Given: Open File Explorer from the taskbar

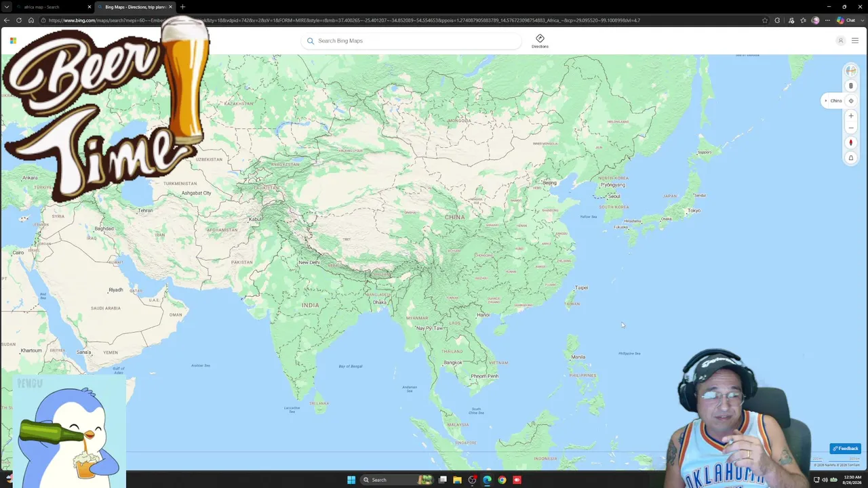Looking at the screenshot, I should pos(458,480).
